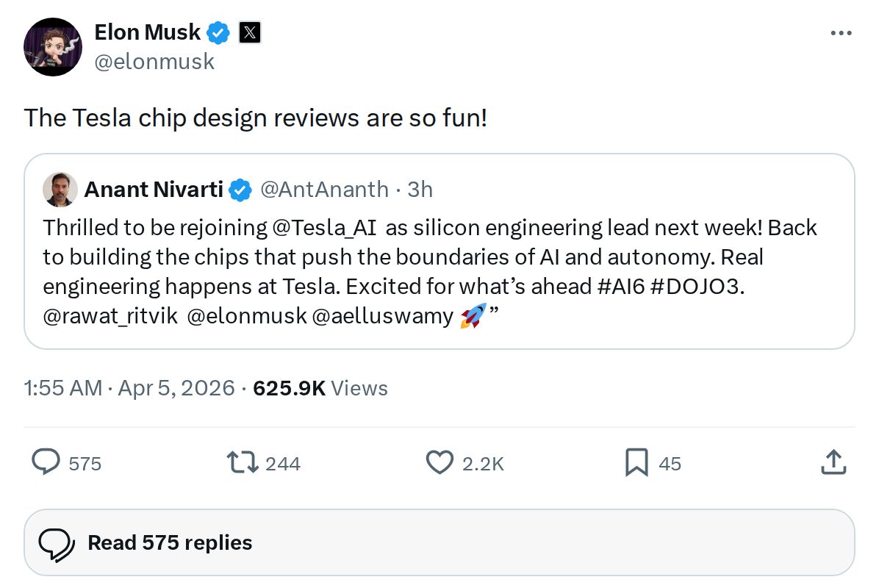This screenshot has height=588, width=879.
Task: Click the 625.9K Views link
Action: coord(320,387)
